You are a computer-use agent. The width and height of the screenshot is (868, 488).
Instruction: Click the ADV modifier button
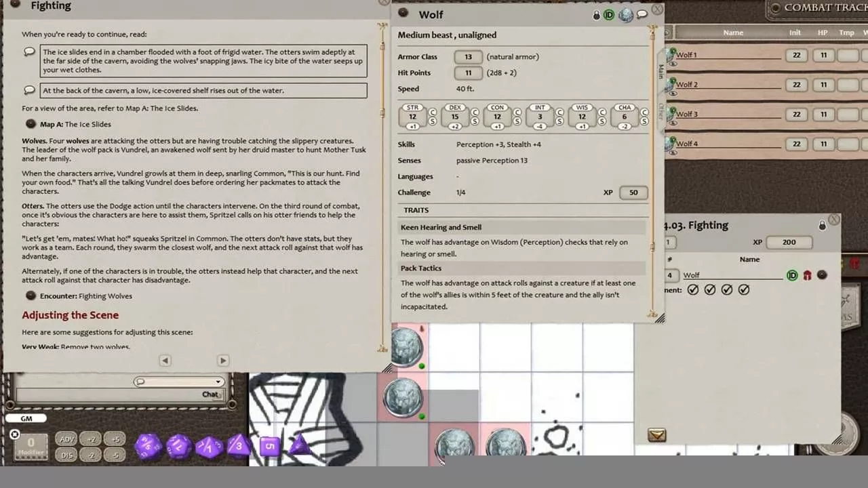[x=67, y=439]
